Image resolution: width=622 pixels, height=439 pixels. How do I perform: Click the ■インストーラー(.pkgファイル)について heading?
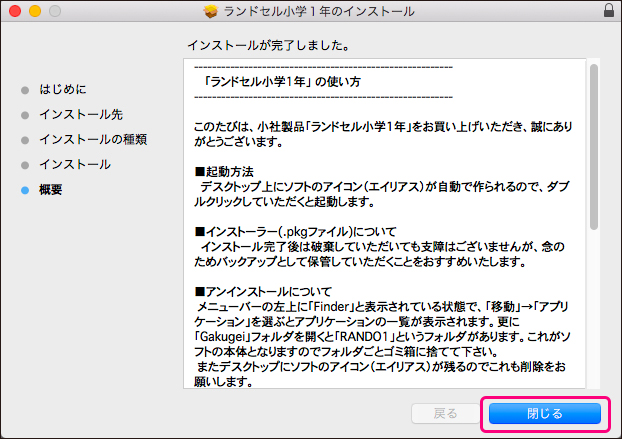click(296, 232)
